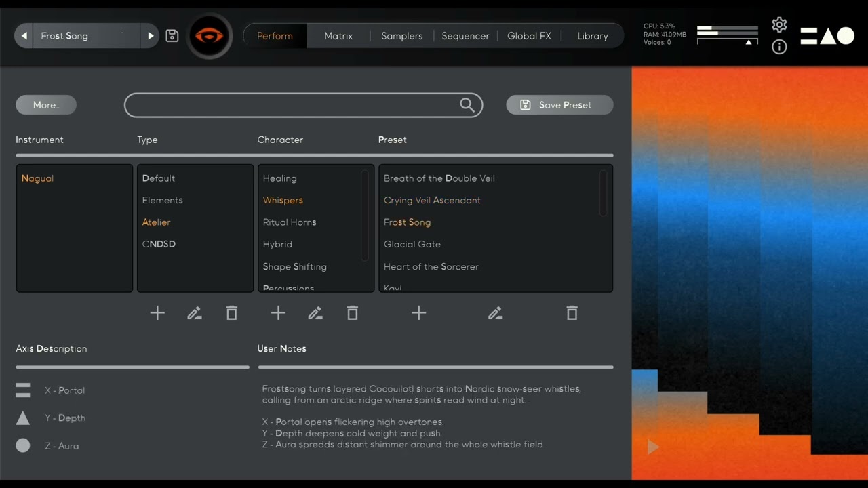Viewport: 868px width, 488px height.
Task: Click the Save Preset button
Action: click(x=559, y=105)
